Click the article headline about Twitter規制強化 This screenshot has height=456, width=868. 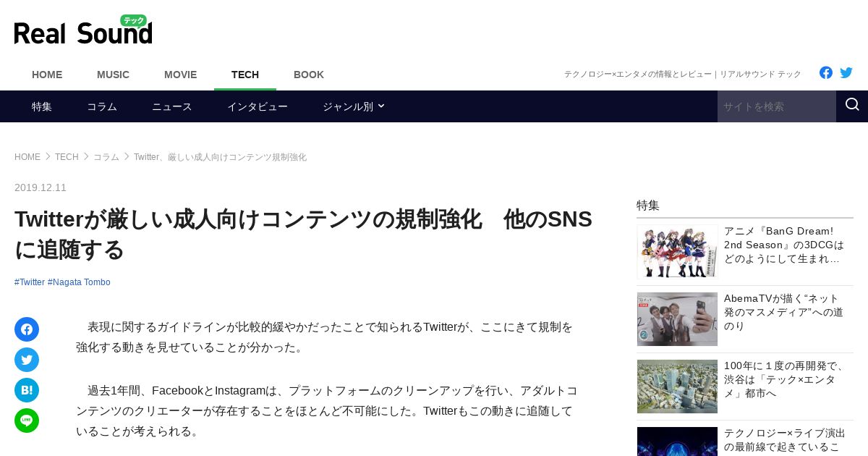click(x=304, y=234)
